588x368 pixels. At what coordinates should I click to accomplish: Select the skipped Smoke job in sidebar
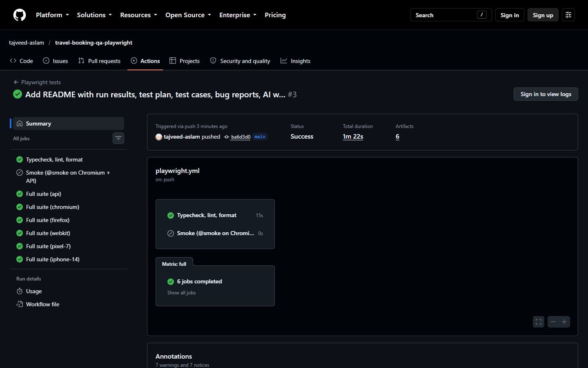(69, 177)
